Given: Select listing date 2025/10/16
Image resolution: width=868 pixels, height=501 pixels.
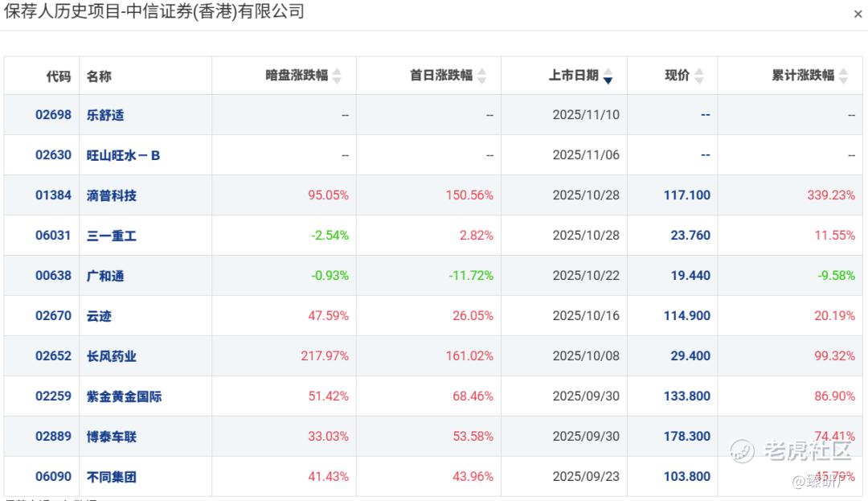Looking at the screenshot, I should 586,315.
